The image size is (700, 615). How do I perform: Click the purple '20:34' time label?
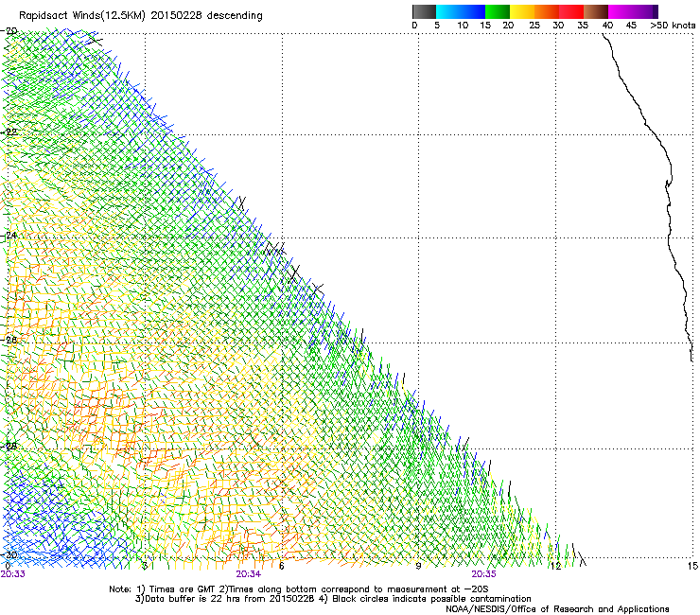point(249,574)
